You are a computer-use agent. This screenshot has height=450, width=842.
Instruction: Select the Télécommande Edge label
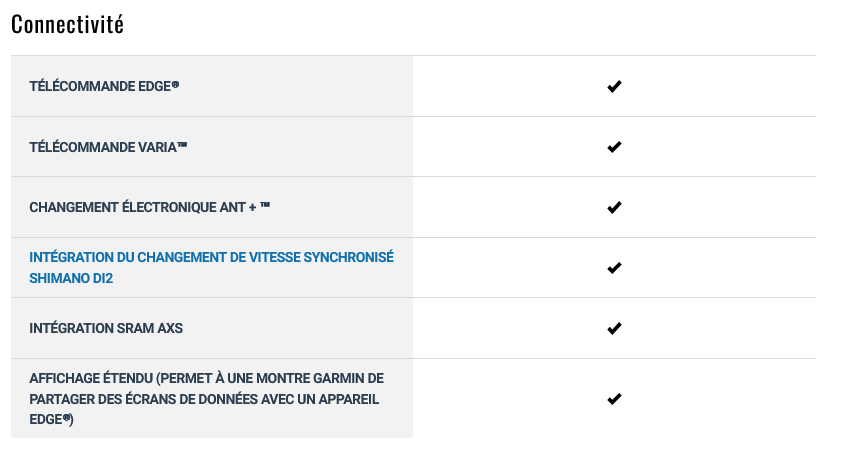coord(104,86)
